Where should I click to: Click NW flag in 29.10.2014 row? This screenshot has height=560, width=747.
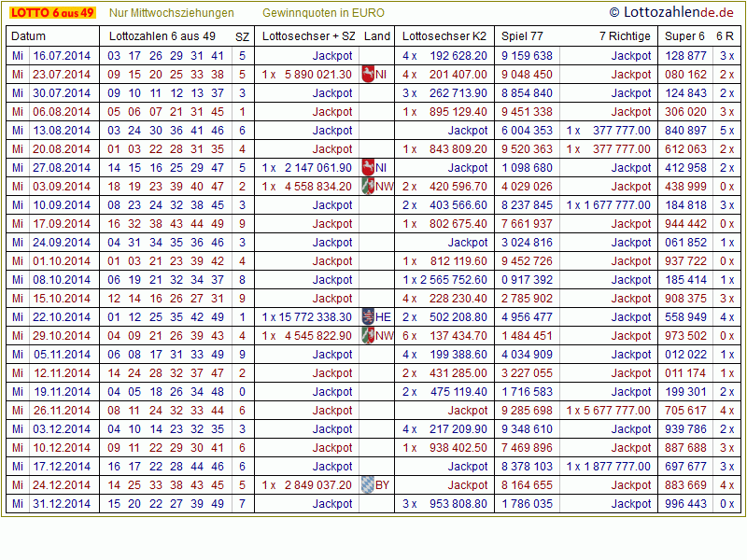pyautogui.click(x=367, y=336)
